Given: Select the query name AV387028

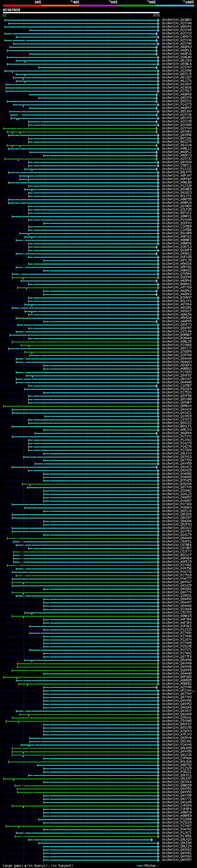Looking at the screenshot, I should click(x=11, y=10).
